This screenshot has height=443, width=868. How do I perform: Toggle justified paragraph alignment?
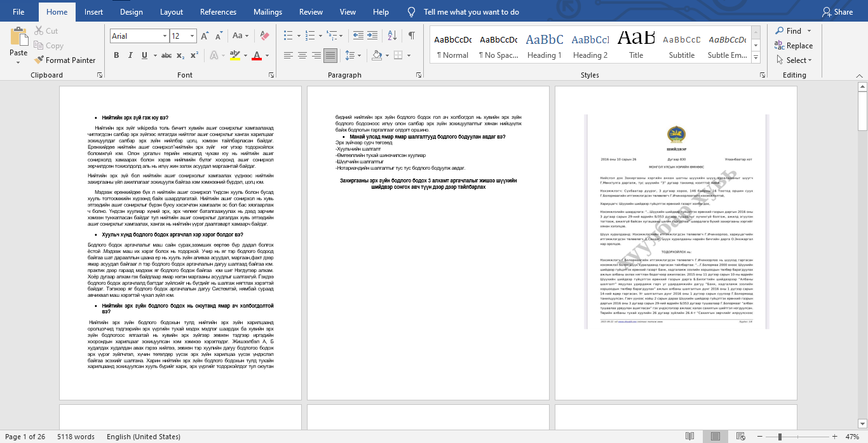coord(330,55)
